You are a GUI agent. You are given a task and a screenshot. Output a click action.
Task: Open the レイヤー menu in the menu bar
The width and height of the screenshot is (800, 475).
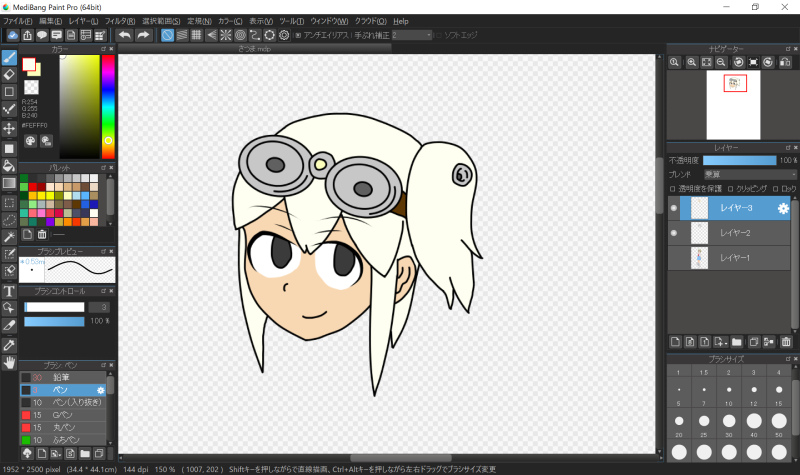point(83,21)
